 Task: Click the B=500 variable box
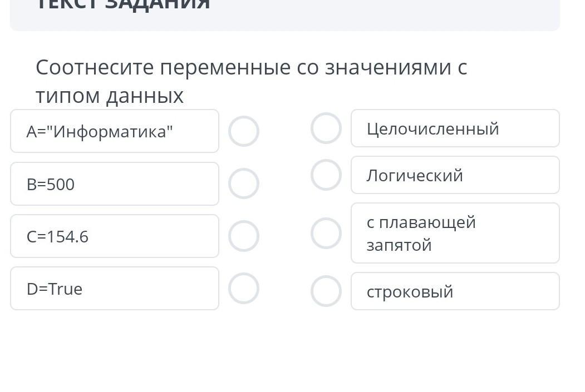[x=114, y=184]
